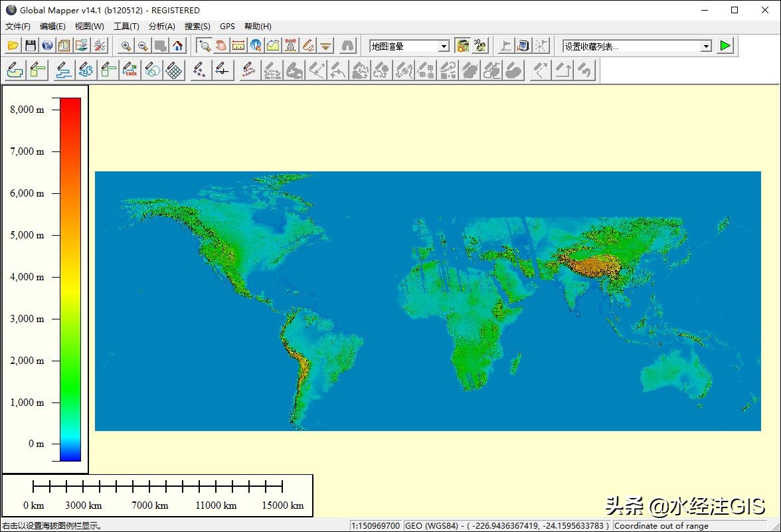Click the GPS mark waypoint flag icon

541,46
